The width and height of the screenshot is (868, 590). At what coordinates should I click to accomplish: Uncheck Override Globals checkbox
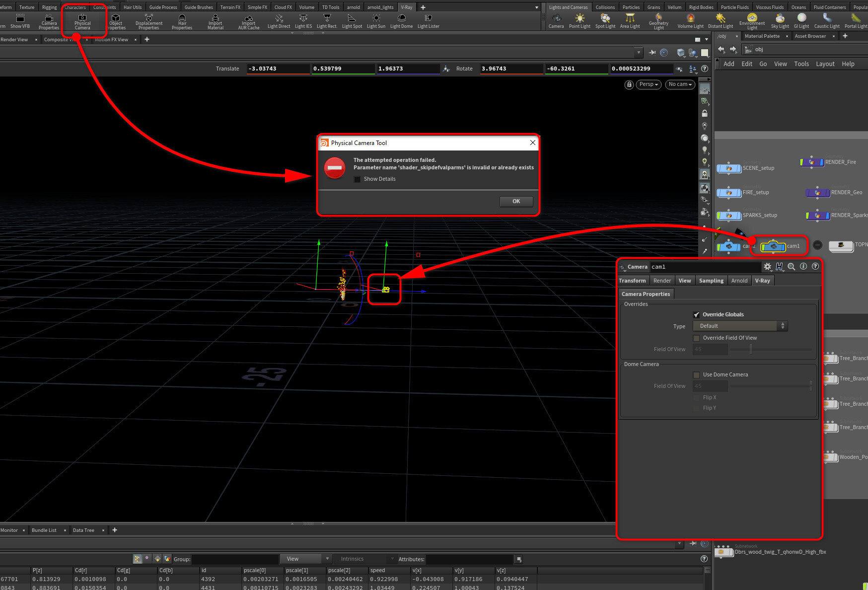696,315
